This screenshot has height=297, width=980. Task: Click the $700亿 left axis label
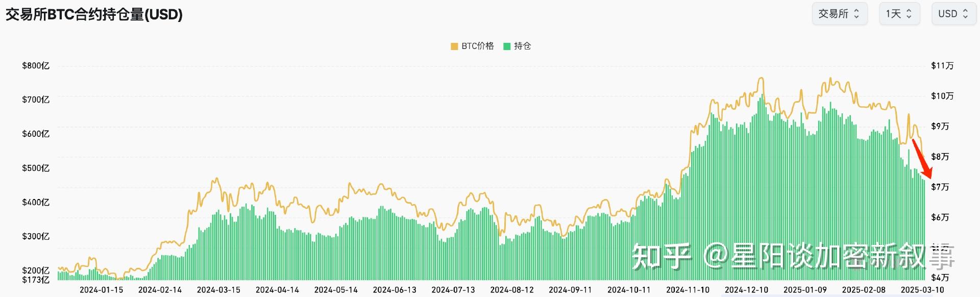36,100
